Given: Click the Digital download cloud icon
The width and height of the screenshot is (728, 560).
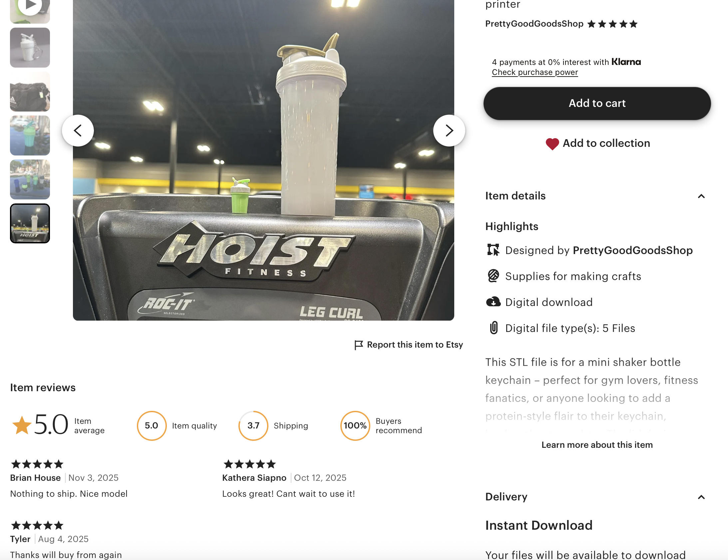Looking at the screenshot, I should click(493, 302).
